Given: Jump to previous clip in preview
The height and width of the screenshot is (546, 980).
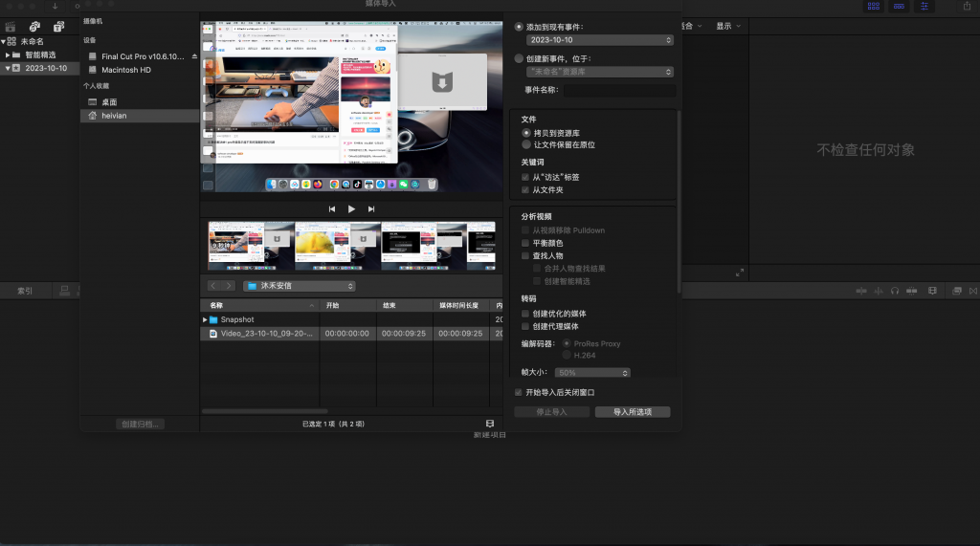Looking at the screenshot, I should tap(332, 209).
